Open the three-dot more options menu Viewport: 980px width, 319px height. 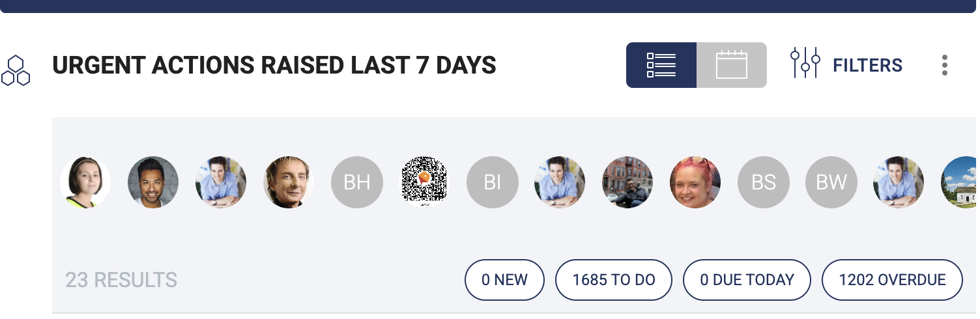click(945, 65)
